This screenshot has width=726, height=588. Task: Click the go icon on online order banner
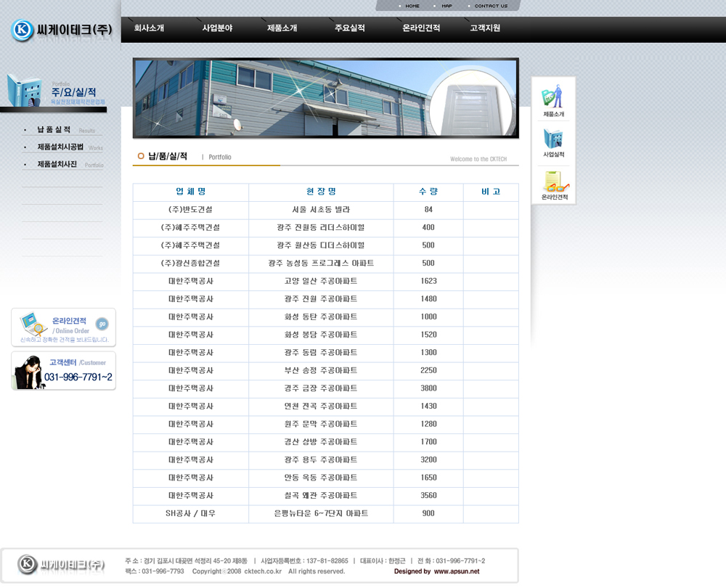pyautogui.click(x=102, y=324)
